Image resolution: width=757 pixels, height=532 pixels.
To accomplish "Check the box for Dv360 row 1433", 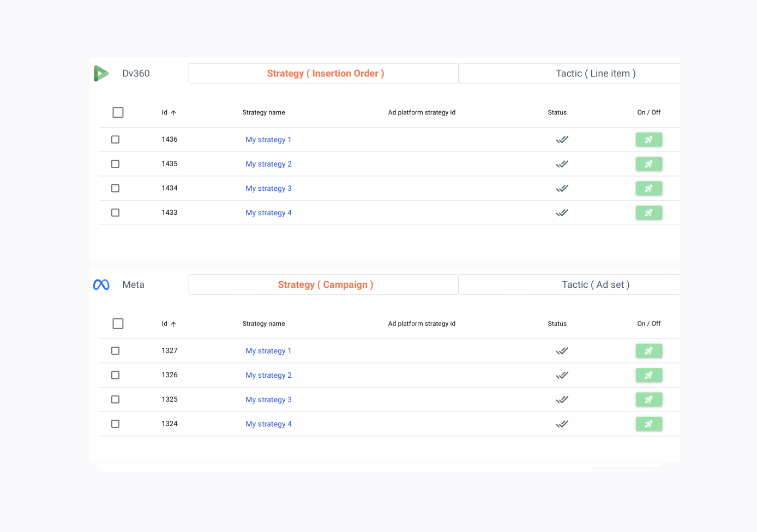I will click(115, 213).
